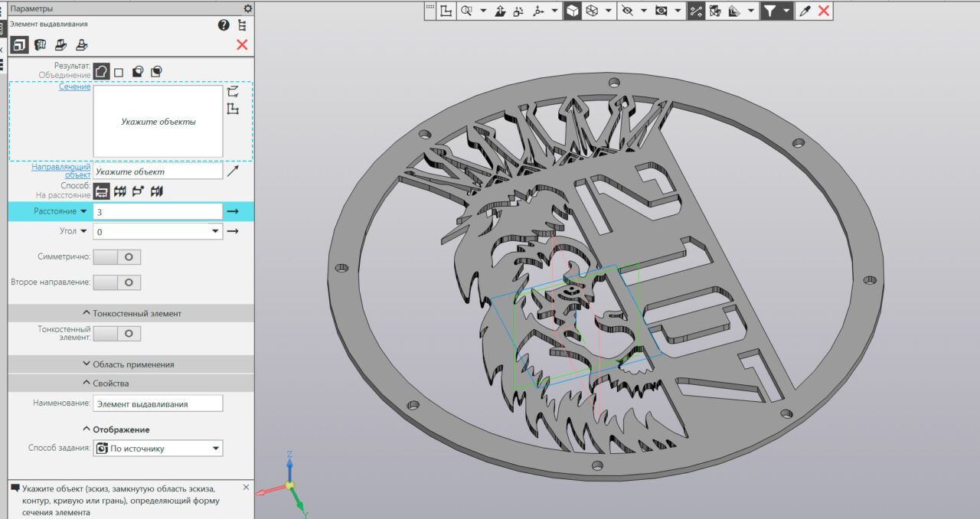The height and width of the screenshot is (519, 980).
Task: Click the Расстояние input field
Action: click(157, 211)
